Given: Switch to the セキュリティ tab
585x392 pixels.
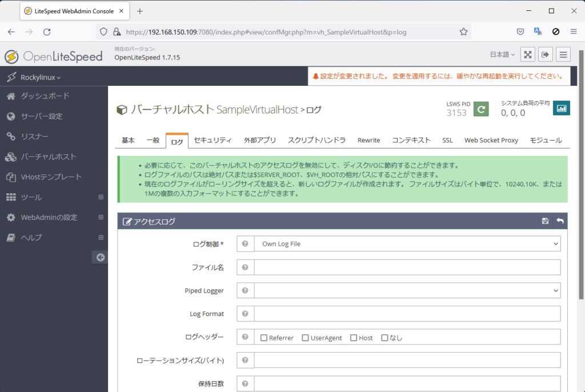Looking at the screenshot, I should point(213,140).
